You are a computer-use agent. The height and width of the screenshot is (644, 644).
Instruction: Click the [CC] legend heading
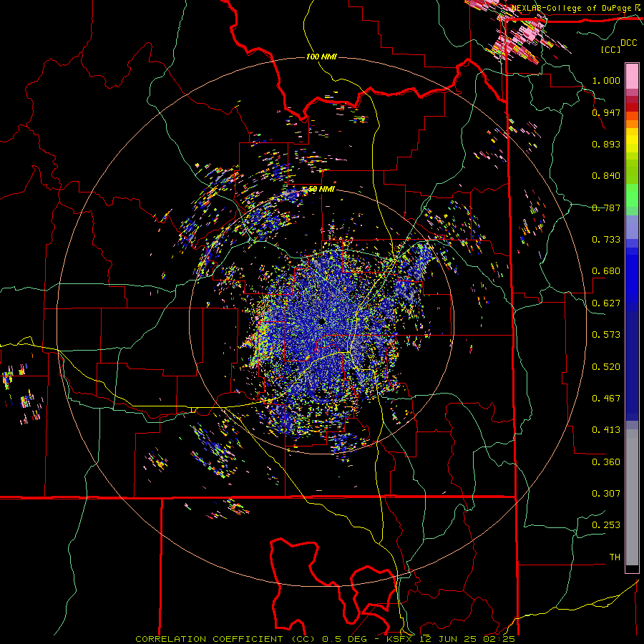610,49
